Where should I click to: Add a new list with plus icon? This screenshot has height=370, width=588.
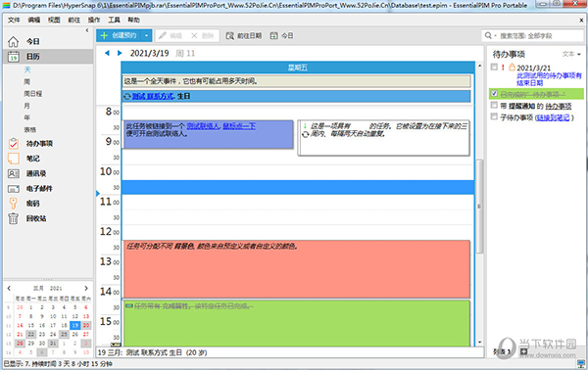524,351
